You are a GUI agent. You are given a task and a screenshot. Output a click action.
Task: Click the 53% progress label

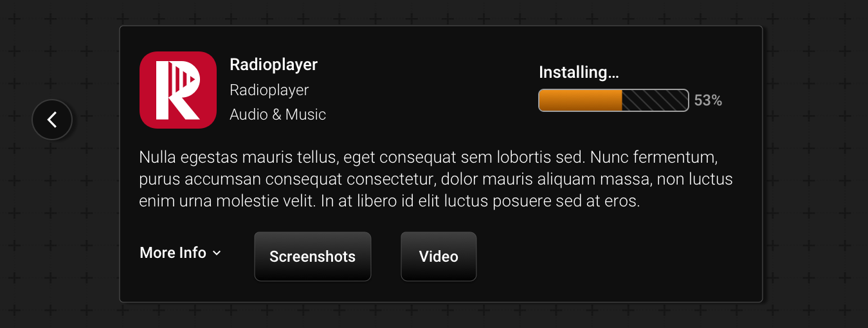point(708,100)
